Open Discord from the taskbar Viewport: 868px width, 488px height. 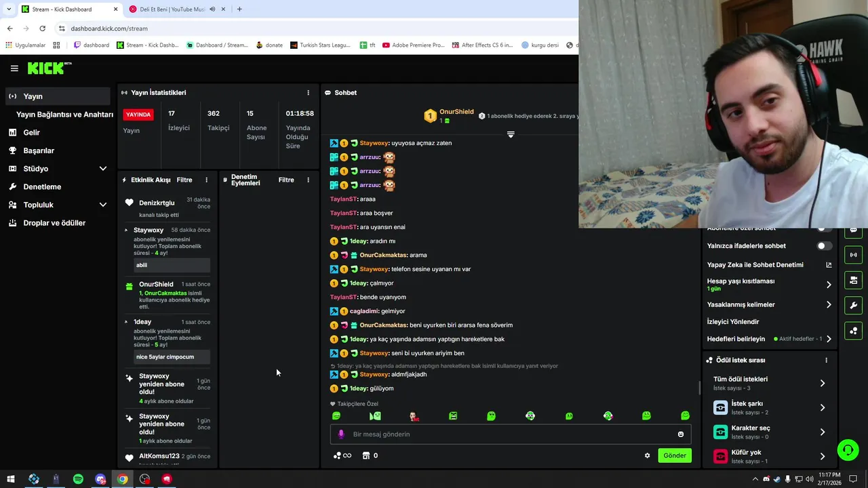pyautogui.click(x=100, y=479)
